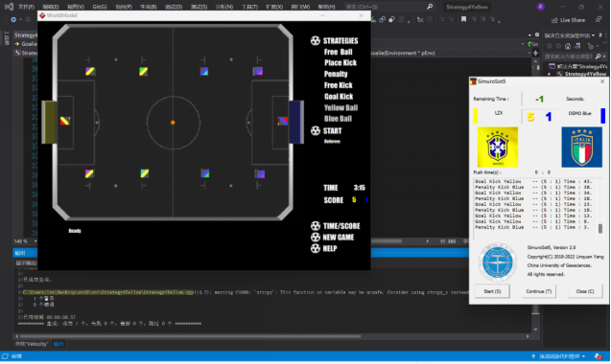611x364 pixels.
Task: Open HELP via its soccer ball icon
Action: tap(316, 248)
